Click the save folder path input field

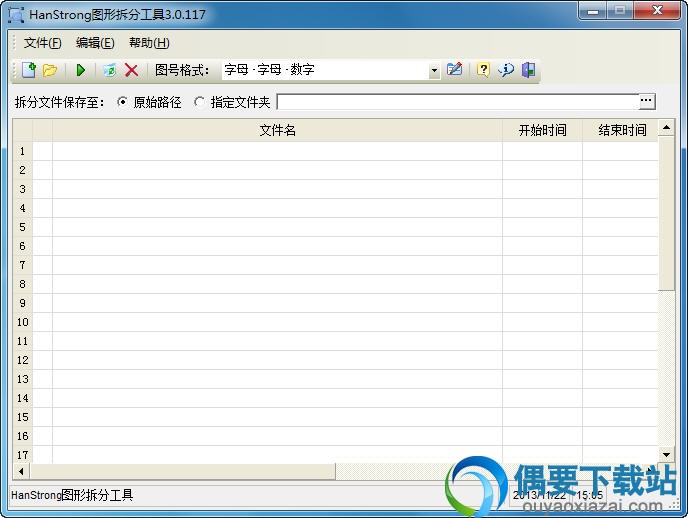coord(458,102)
